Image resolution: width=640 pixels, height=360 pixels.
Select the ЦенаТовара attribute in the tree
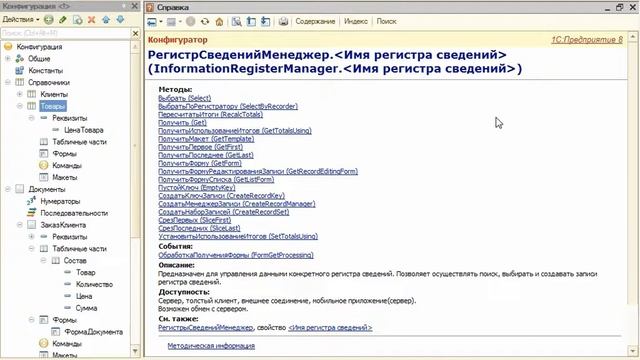83,130
